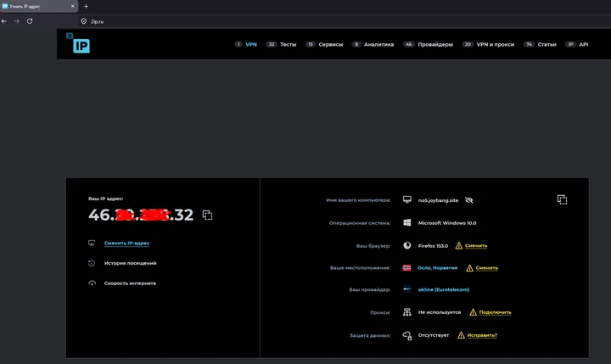Click the data protection cloud lock icon

406,335
